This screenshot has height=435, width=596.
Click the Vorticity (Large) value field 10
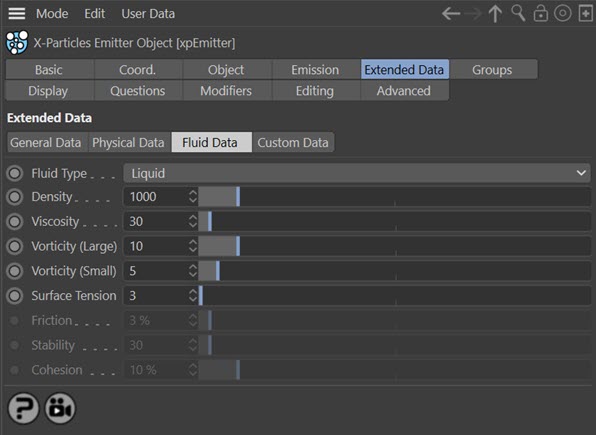click(x=156, y=246)
